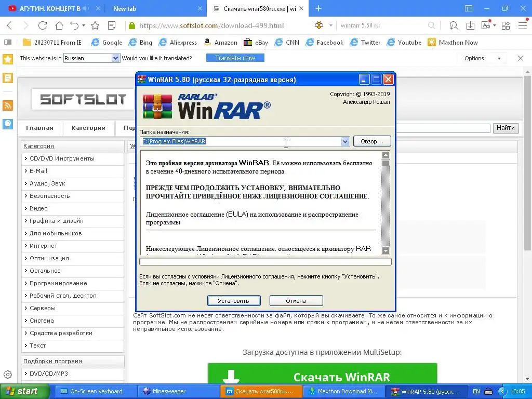Image resolution: width=532 pixels, height=399 pixels.
Task: Click the EN language indicator
Action: click(476, 392)
